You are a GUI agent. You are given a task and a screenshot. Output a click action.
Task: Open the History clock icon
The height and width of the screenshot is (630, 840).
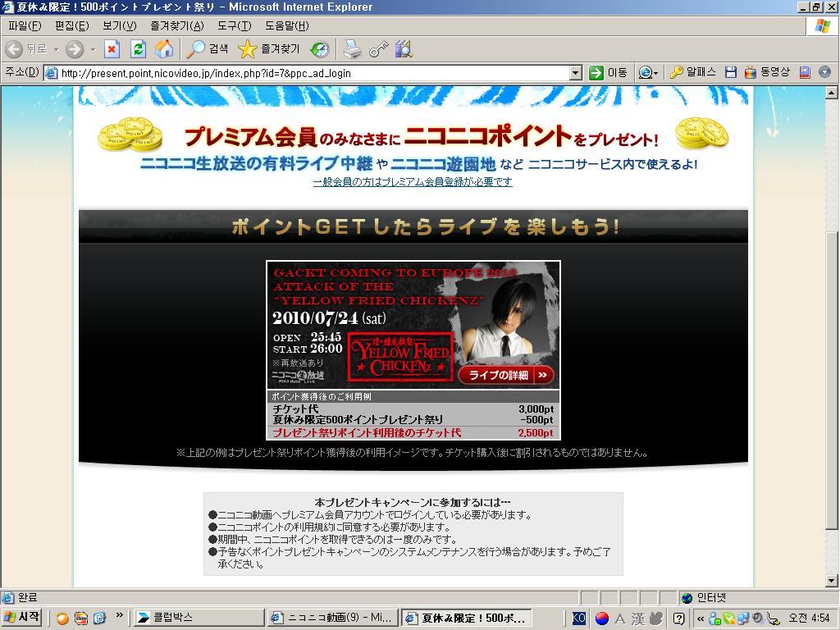(x=320, y=49)
